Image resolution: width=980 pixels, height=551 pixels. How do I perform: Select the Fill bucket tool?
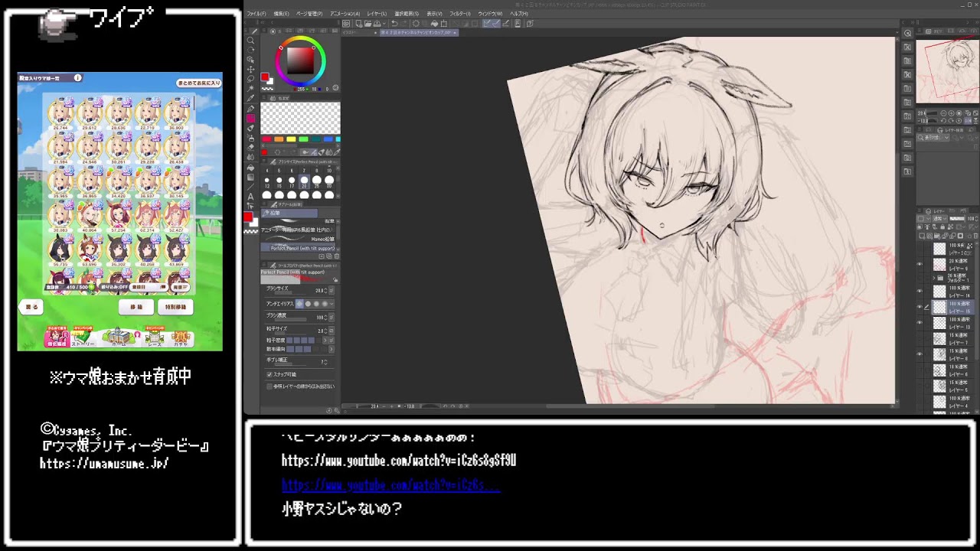pyautogui.click(x=250, y=167)
